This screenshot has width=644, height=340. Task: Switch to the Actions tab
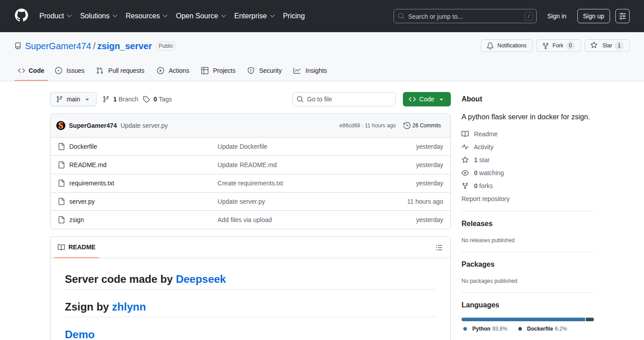(x=173, y=71)
